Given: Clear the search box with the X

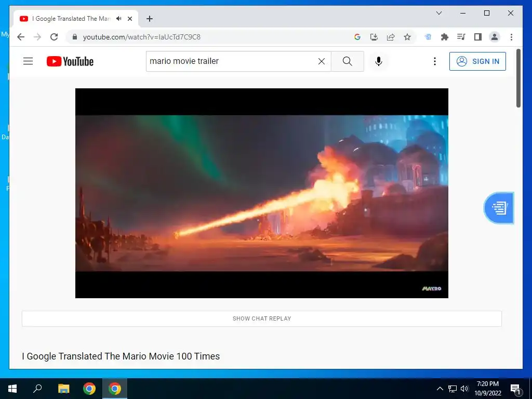Looking at the screenshot, I should click(x=321, y=61).
